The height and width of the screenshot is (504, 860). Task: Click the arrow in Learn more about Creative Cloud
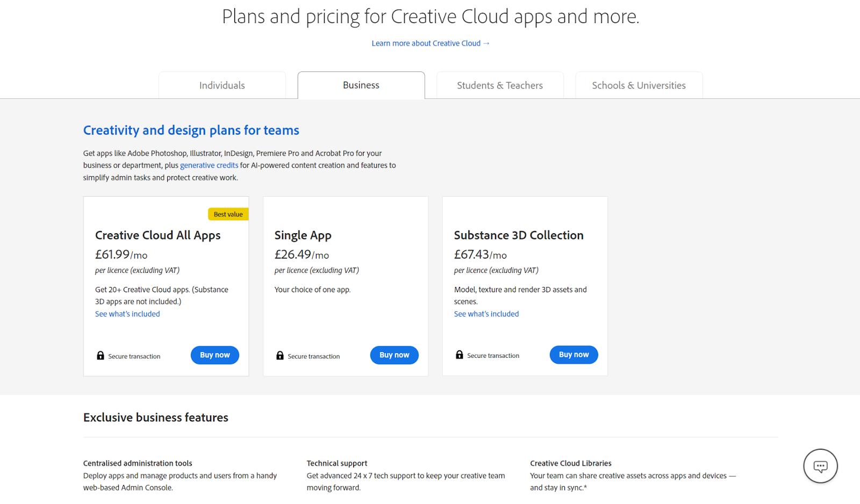(486, 43)
